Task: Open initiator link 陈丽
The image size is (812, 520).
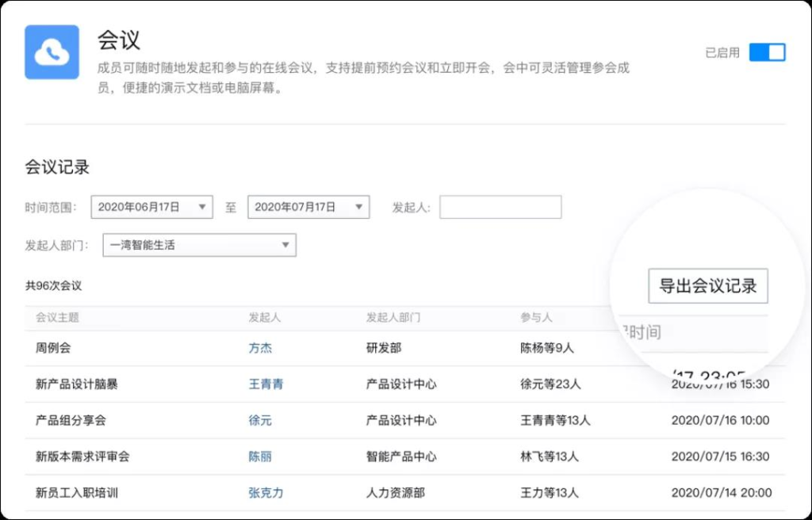Action: (260, 457)
